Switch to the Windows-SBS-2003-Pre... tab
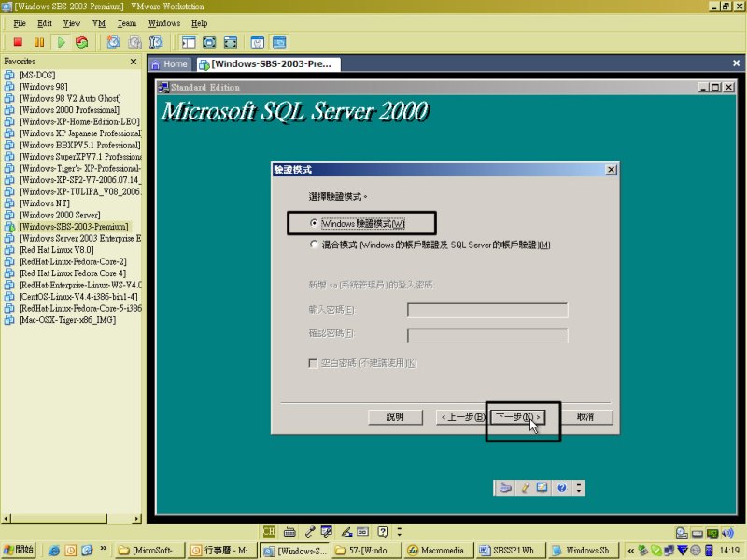Screen dimensions: 747x560 (x=268, y=64)
